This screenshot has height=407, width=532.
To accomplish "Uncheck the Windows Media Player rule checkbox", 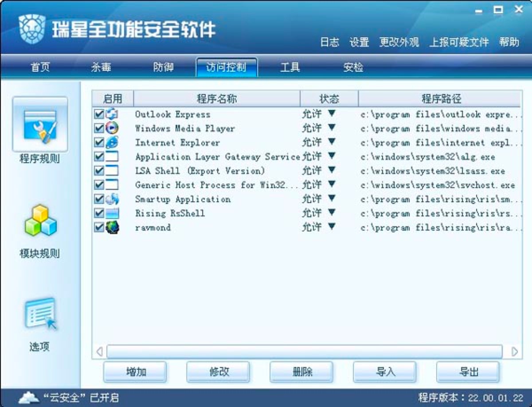I will (99, 129).
